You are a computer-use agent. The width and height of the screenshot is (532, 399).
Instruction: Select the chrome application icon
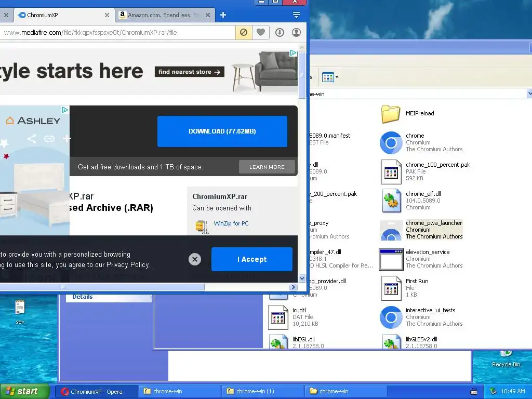coord(391,142)
